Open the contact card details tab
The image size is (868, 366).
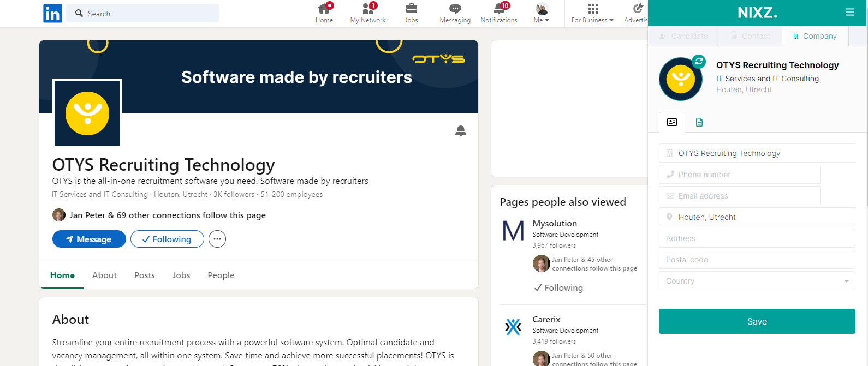(x=672, y=122)
